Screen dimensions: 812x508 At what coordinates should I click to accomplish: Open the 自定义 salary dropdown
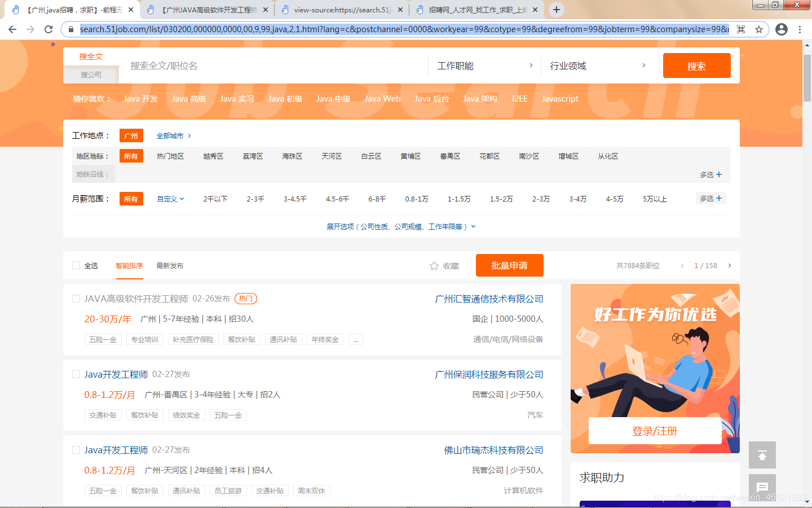pyautogui.click(x=170, y=199)
